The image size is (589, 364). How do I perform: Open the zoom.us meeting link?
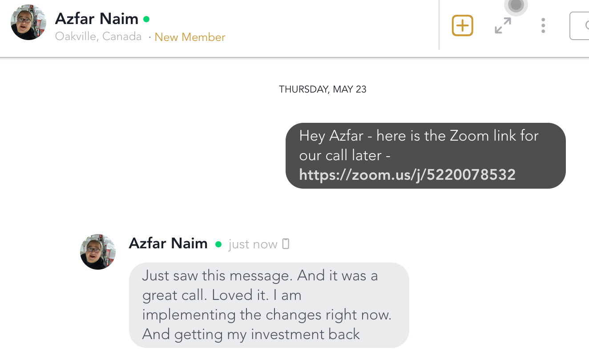(407, 174)
